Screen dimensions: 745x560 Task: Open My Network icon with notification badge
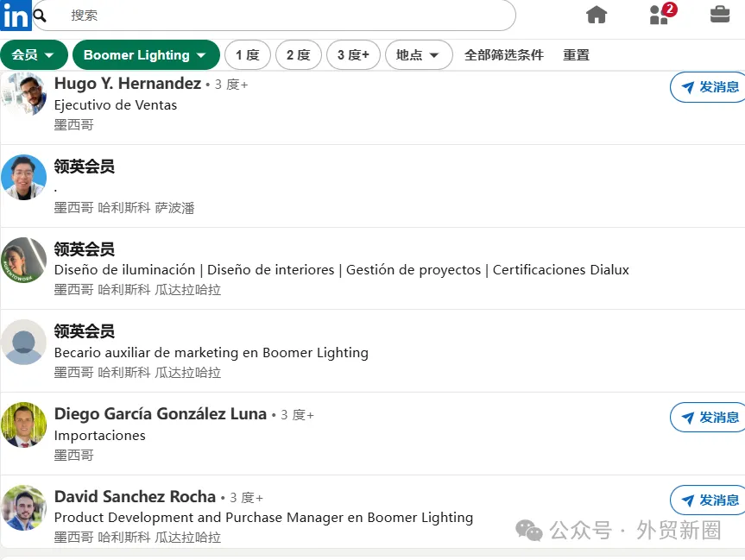pos(662,15)
